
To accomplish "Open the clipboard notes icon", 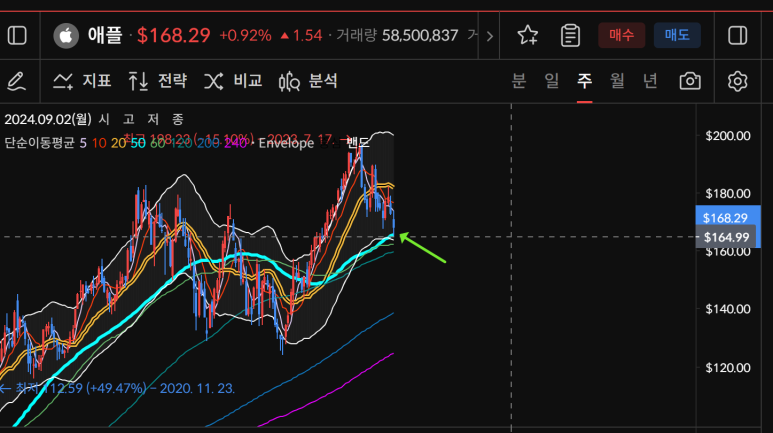I will click(x=570, y=36).
